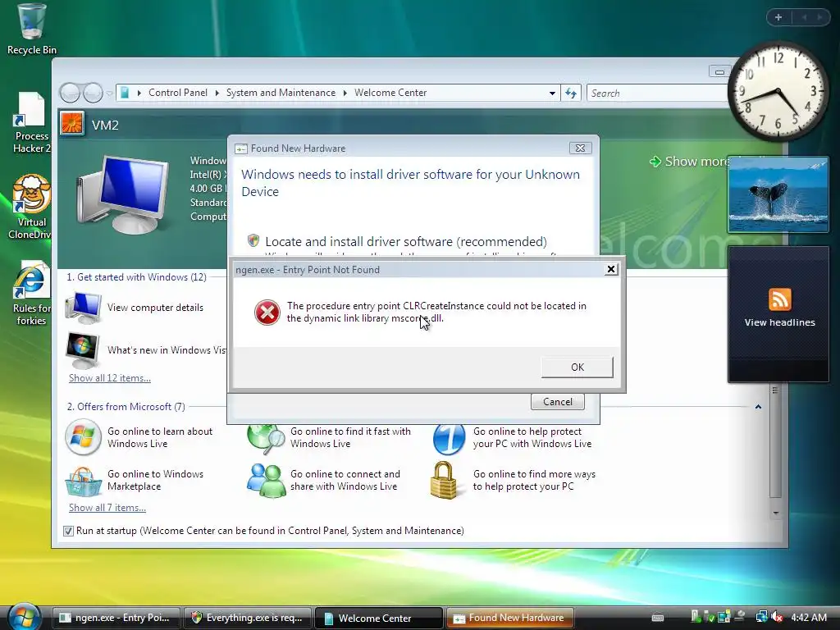840x630 pixels.
Task: Click the Windows Marketplace basket icon
Action: point(83,481)
